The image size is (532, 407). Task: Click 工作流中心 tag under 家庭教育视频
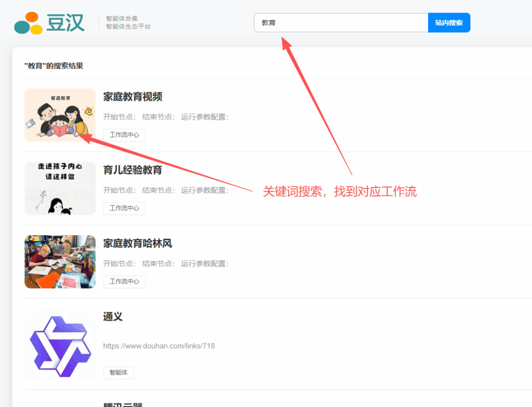point(124,135)
